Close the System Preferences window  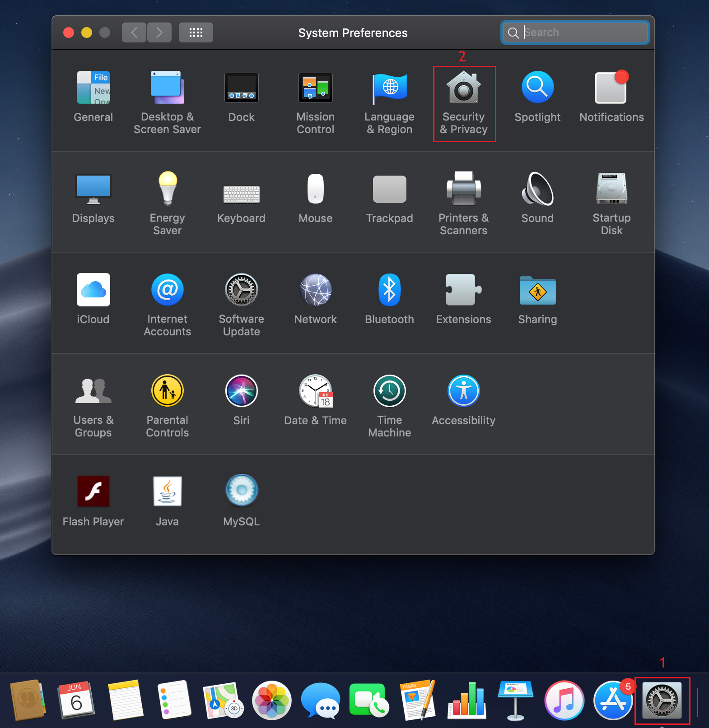69,32
